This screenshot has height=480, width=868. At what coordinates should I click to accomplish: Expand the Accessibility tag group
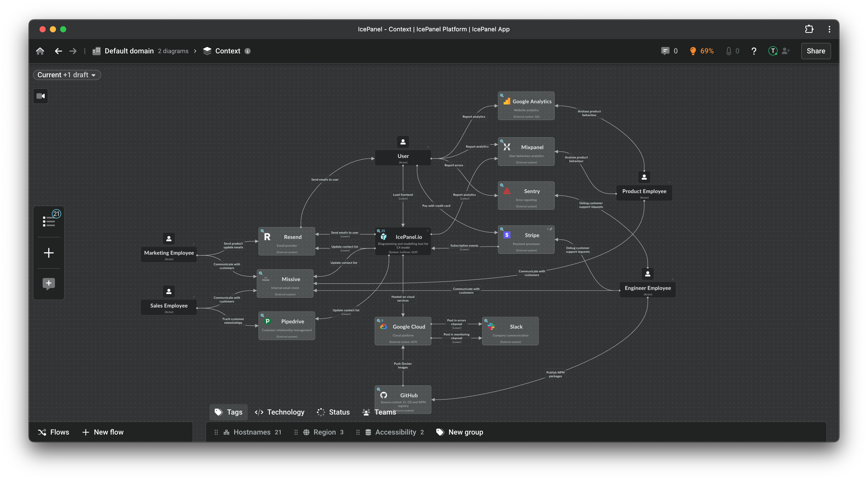[x=394, y=432]
